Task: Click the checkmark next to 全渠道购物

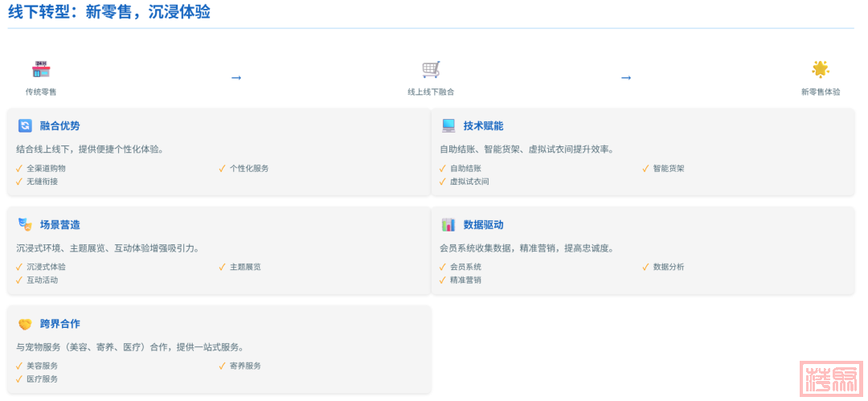Action: 19,169
